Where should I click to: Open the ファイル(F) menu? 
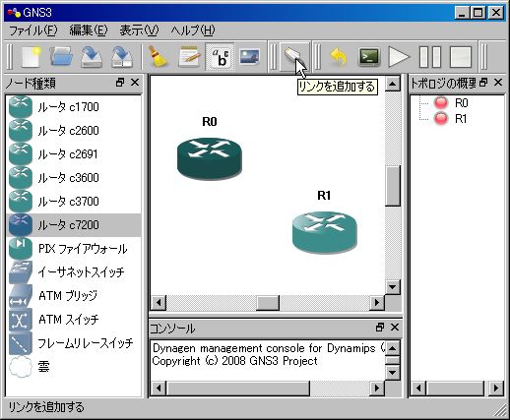pos(33,30)
